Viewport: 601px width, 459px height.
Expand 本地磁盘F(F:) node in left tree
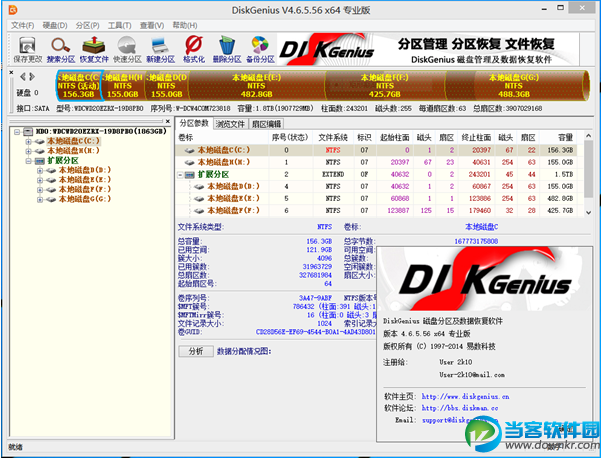40,190
